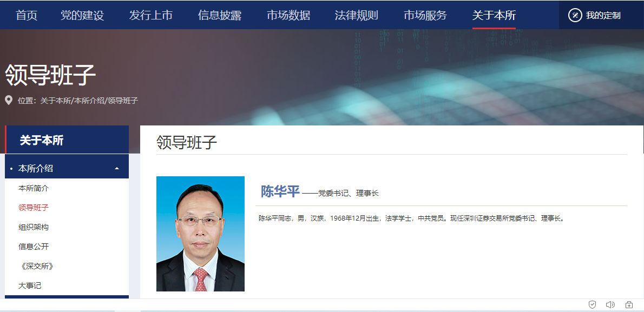The height and width of the screenshot is (312, 644).
Task: Open the 法律规则 menu
Action: 357,16
